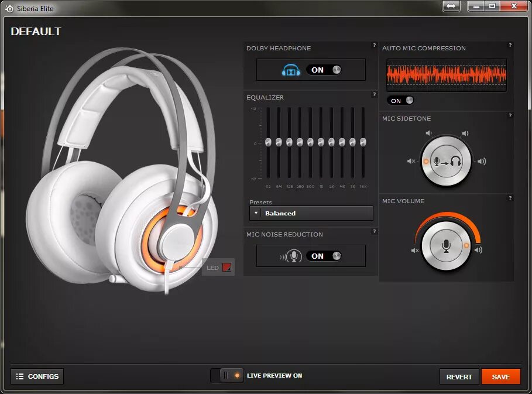
Task: Save settings with the orange Save button
Action: click(x=501, y=376)
